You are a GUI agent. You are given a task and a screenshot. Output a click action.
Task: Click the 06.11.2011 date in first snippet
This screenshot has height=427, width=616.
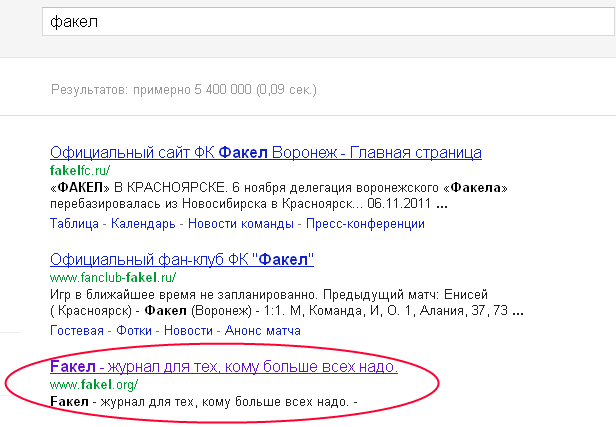tap(399, 205)
